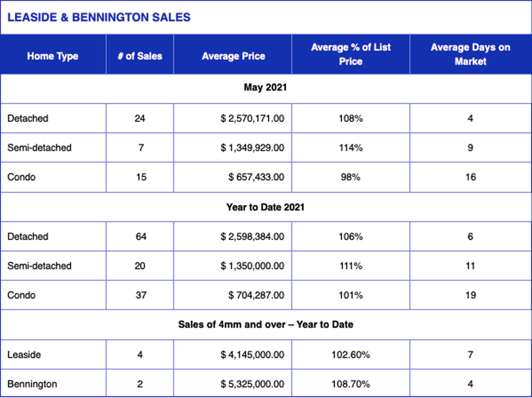Select the Sales of 4mm and over heading
The image size is (532, 398).
(265, 325)
